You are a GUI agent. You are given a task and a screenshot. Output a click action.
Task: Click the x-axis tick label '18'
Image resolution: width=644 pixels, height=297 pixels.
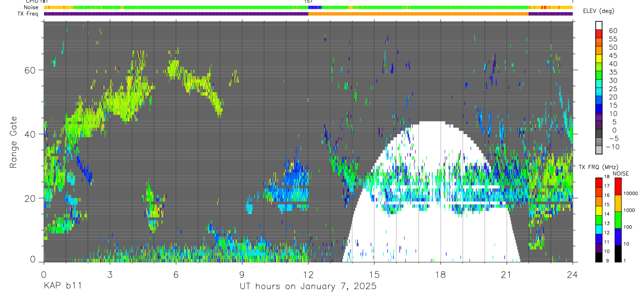[441, 274]
